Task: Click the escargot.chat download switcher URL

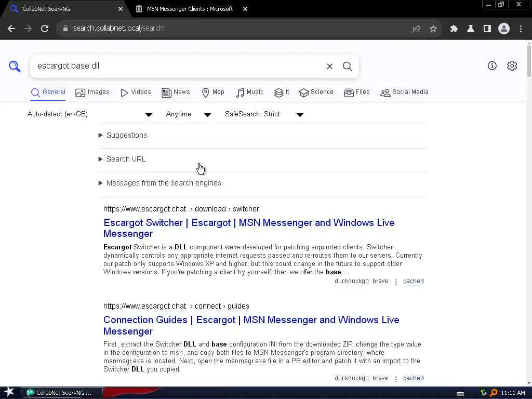Action: pos(181,209)
